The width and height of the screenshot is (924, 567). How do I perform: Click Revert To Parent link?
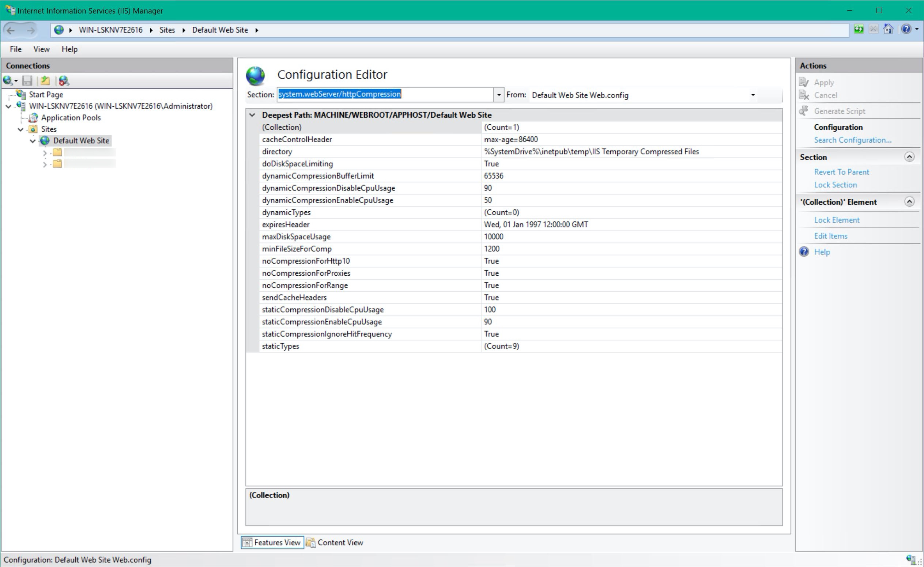841,172
